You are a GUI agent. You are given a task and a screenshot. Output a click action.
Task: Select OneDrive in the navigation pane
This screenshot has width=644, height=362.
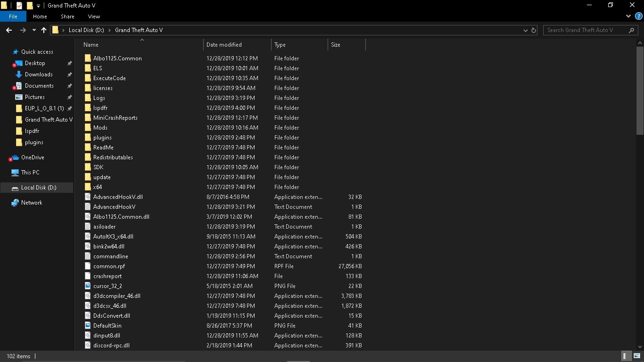coord(33,157)
